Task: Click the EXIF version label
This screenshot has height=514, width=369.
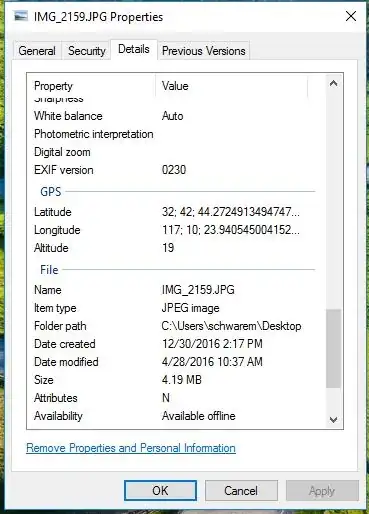Action: [x=64, y=170]
